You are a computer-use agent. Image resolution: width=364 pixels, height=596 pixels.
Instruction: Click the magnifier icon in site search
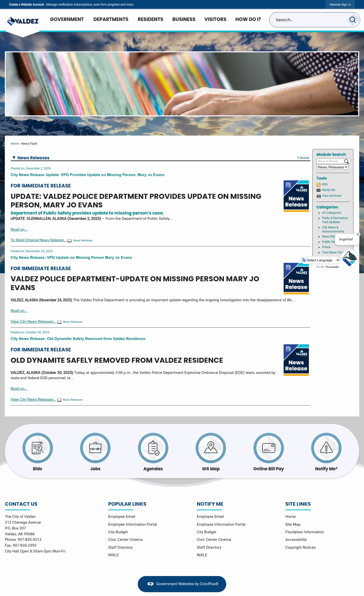click(x=352, y=20)
